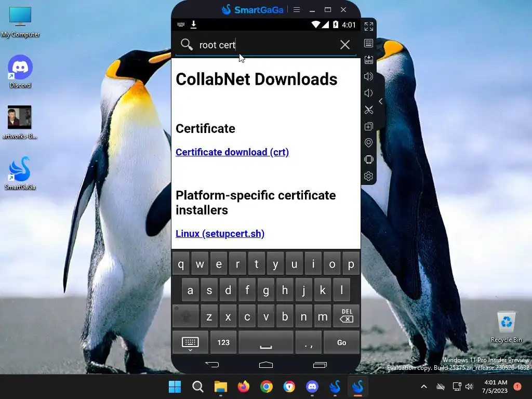The image size is (532, 399).
Task: Open Discord from taskbar
Action: click(x=312, y=387)
